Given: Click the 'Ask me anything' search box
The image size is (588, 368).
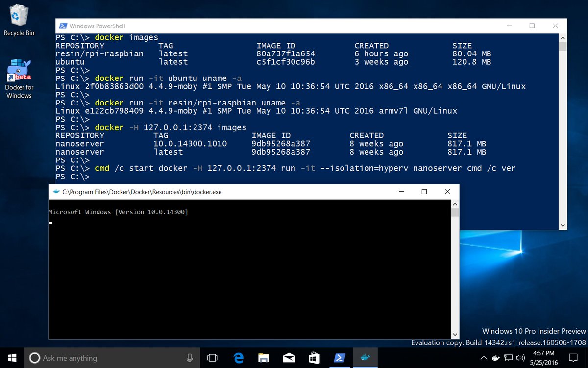Looking at the screenshot, I should pos(112,358).
